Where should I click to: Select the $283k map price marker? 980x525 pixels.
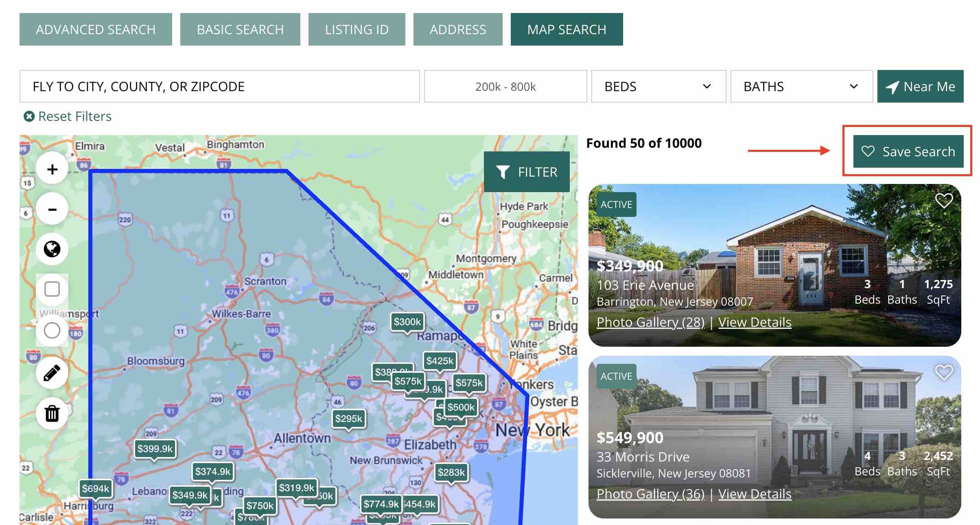tap(451, 472)
